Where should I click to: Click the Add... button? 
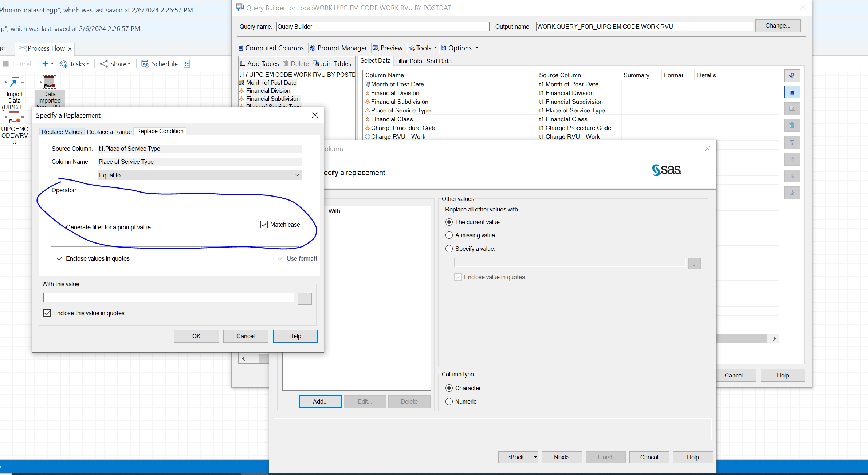coord(320,401)
